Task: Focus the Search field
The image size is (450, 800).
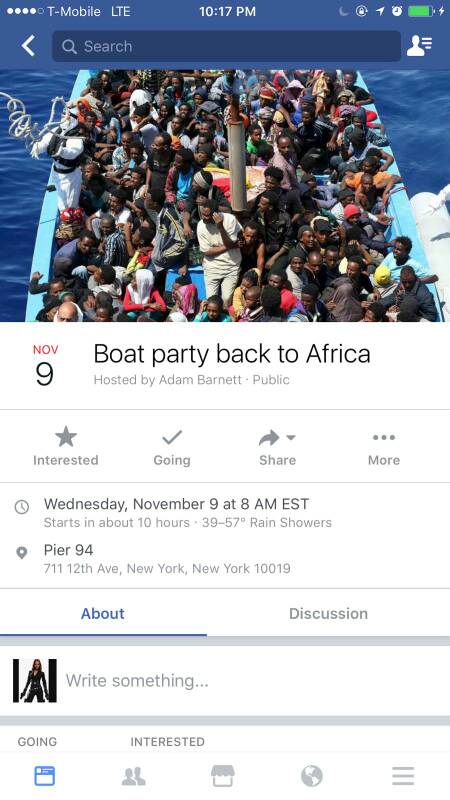Action: pyautogui.click(x=226, y=46)
